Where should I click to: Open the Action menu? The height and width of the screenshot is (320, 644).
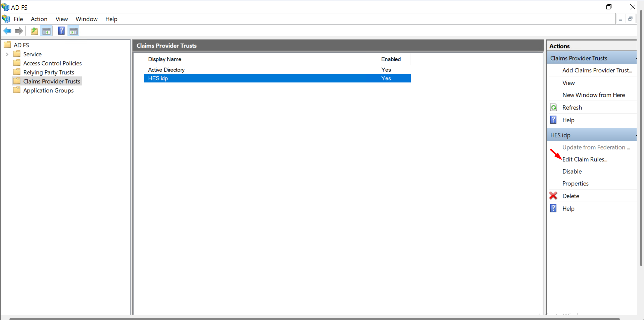[39, 19]
